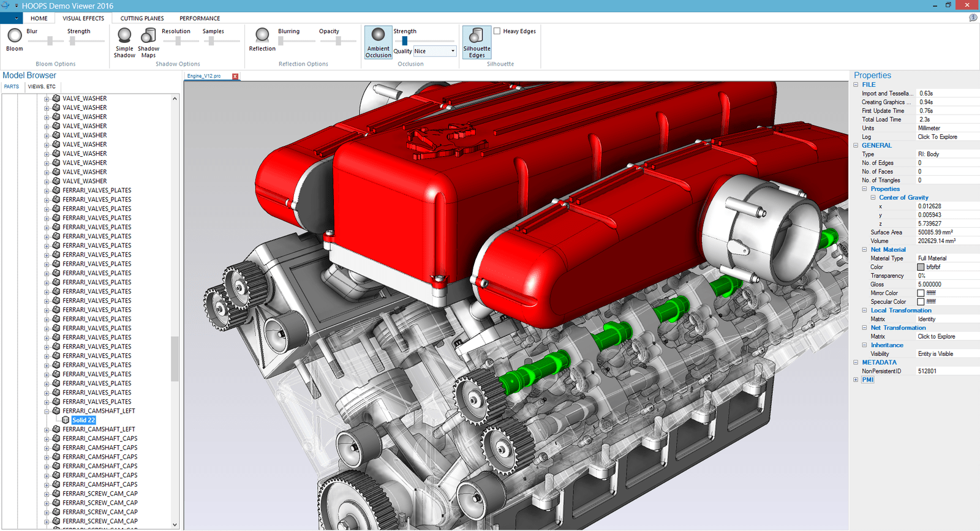980x531 pixels.
Task: Click the Model Browser scroll-down arrow
Action: [175, 525]
